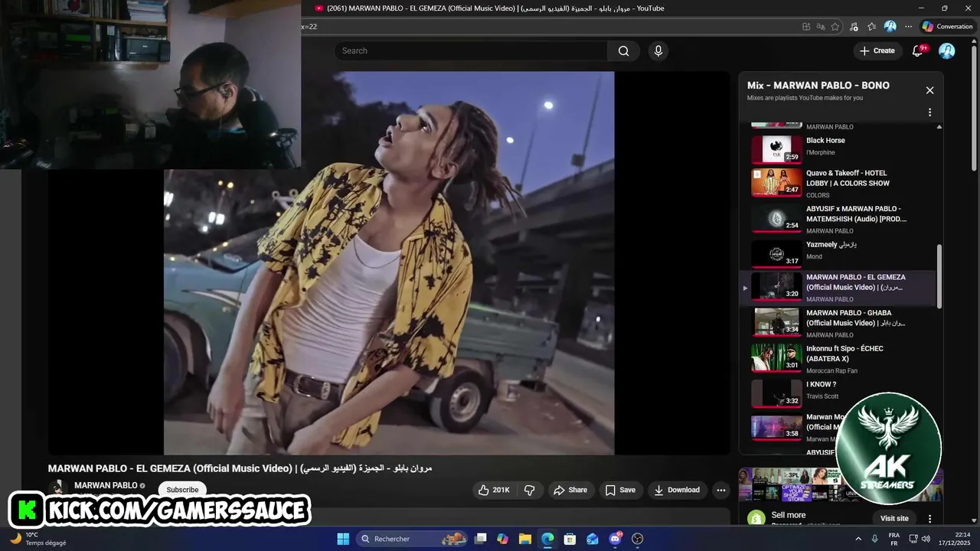Viewport: 980px width, 551px height.
Task: Open OBS Studio from the taskbar
Action: [637, 539]
